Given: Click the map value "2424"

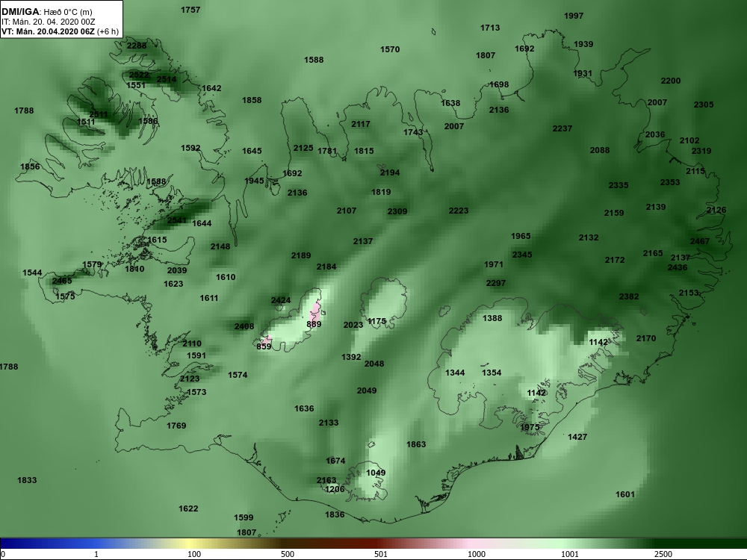Looking at the screenshot, I should 281,300.
